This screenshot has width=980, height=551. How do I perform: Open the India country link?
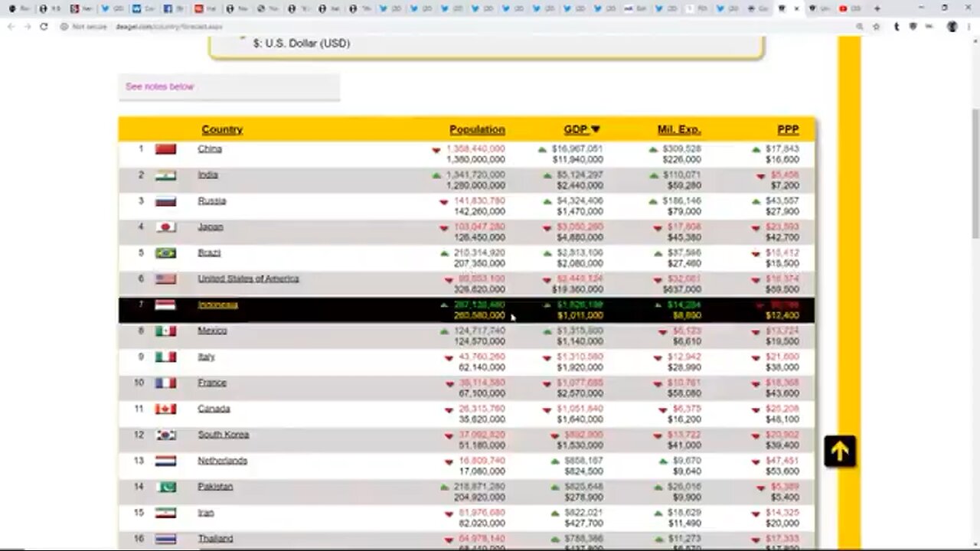tap(207, 174)
